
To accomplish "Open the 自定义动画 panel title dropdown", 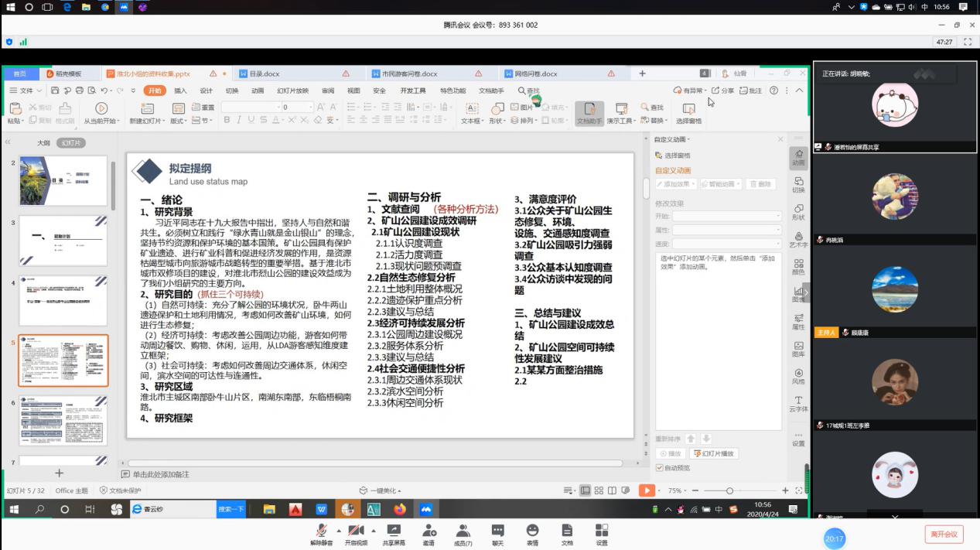I will (672, 139).
